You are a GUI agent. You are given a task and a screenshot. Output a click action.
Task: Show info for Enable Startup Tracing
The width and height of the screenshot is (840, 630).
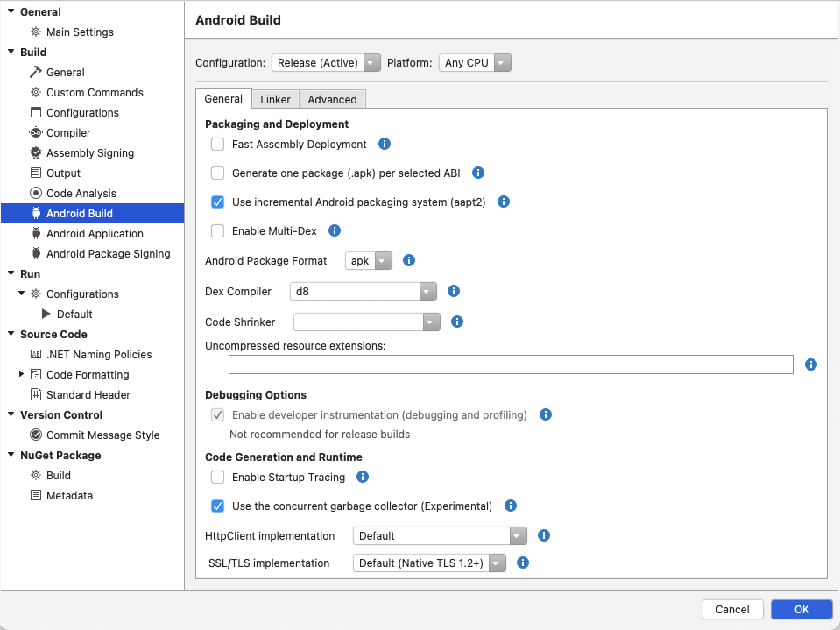[363, 477]
